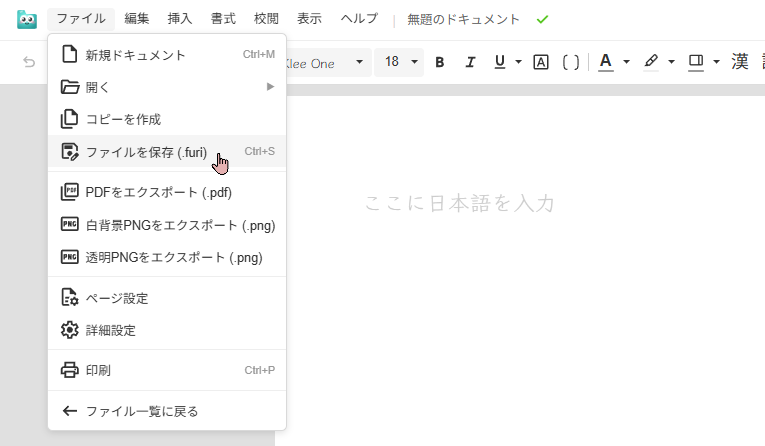Image resolution: width=765 pixels, height=446 pixels.
Task: Click the open folder icon
Action: coord(70,87)
